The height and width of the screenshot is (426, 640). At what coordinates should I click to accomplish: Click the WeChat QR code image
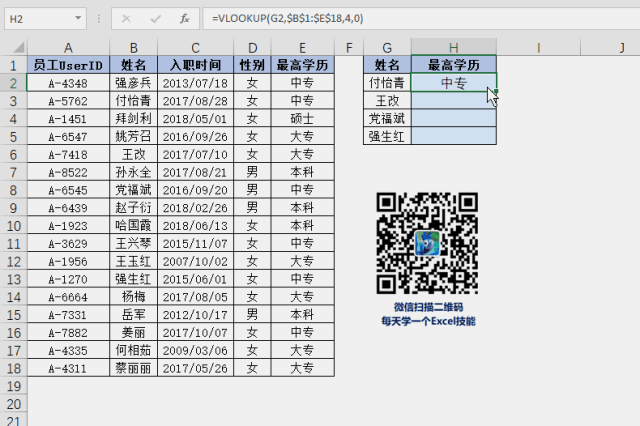[427, 243]
